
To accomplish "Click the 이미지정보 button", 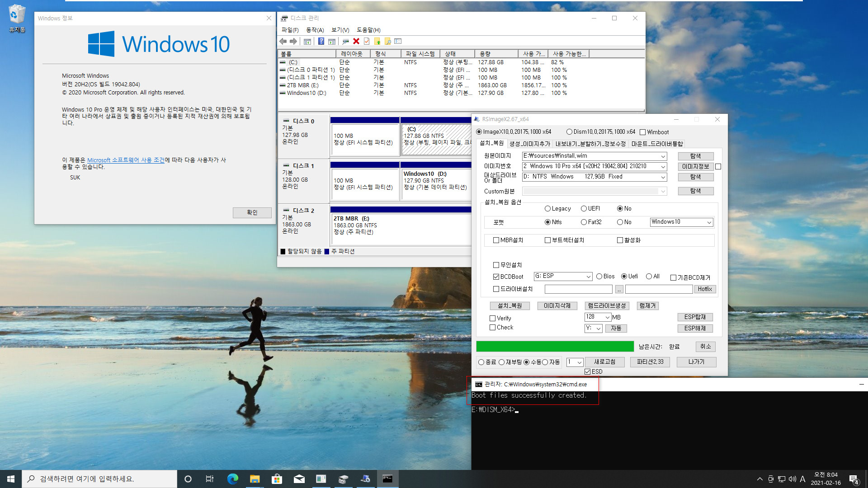I will click(x=695, y=166).
